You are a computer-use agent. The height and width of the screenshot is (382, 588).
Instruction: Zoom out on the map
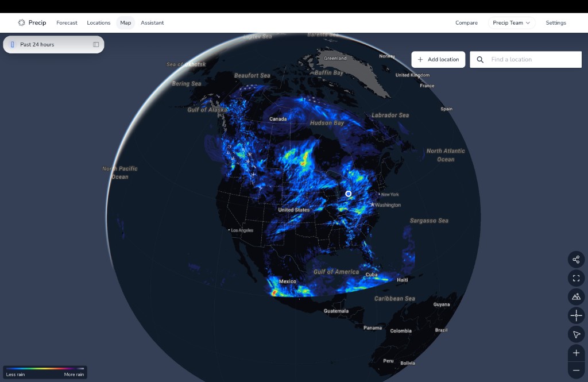[576, 371]
